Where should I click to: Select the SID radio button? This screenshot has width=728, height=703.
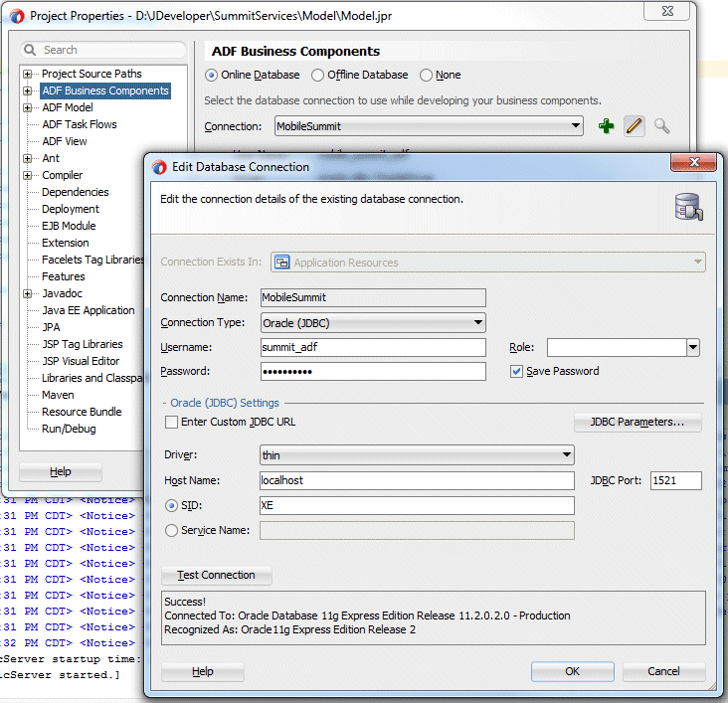pos(171,506)
